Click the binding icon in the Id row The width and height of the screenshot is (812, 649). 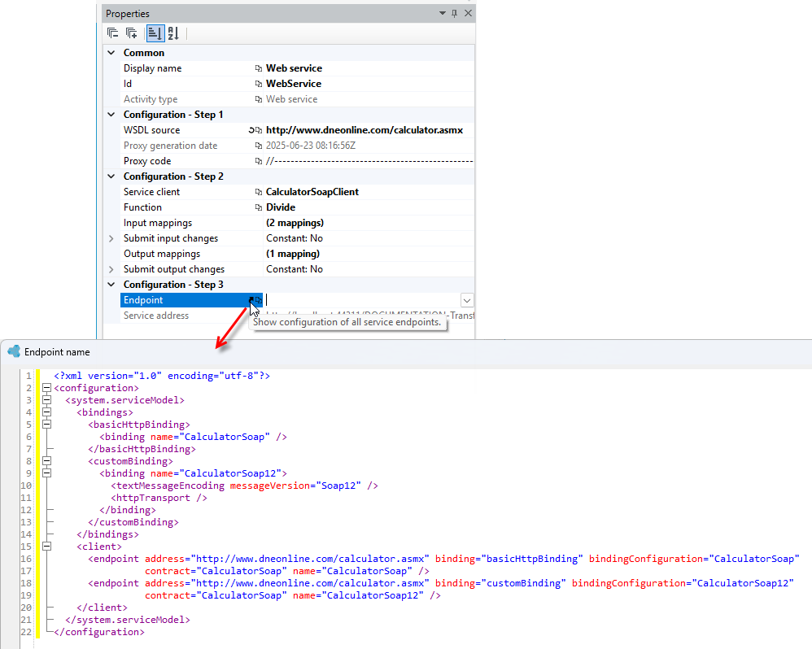click(x=259, y=84)
